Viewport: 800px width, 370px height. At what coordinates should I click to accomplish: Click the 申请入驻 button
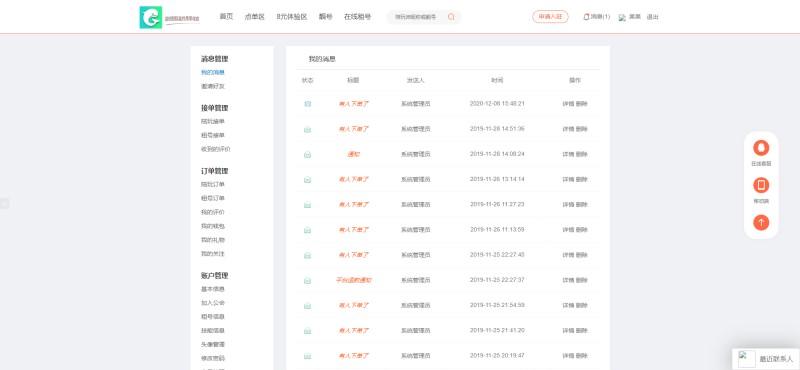tap(550, 17)
